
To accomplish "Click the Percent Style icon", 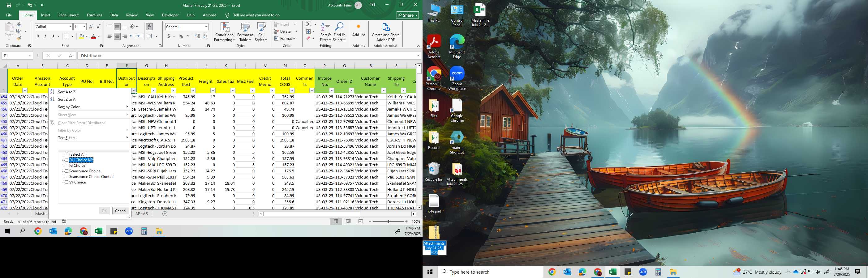I will [x=181, y=36].
